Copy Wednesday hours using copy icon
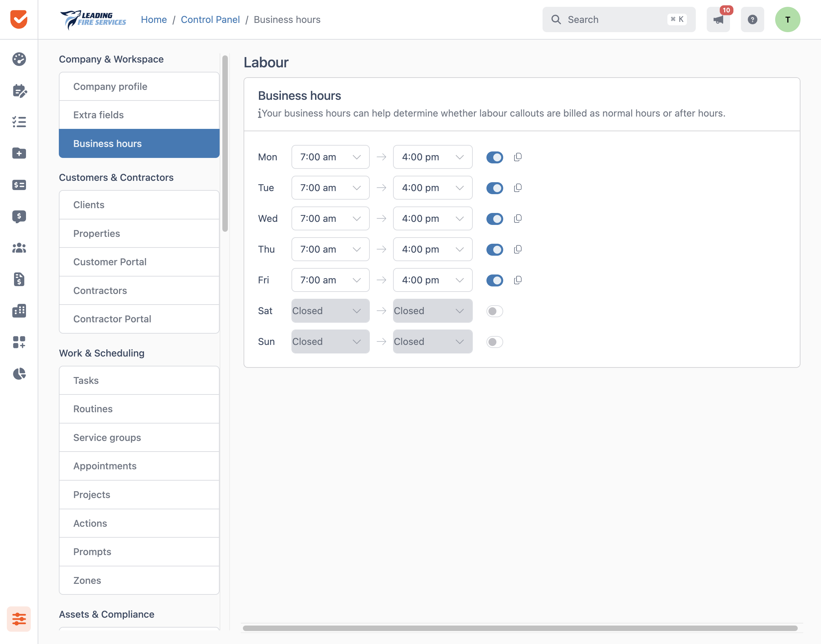Image resolution: width=821 pixels, height=644 pixels. click(518, 218)
